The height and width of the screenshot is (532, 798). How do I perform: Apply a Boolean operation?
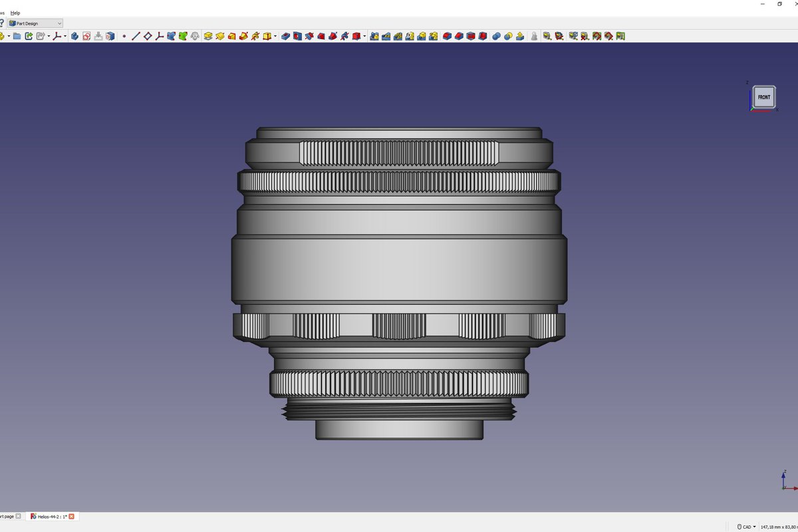[497, 37]
